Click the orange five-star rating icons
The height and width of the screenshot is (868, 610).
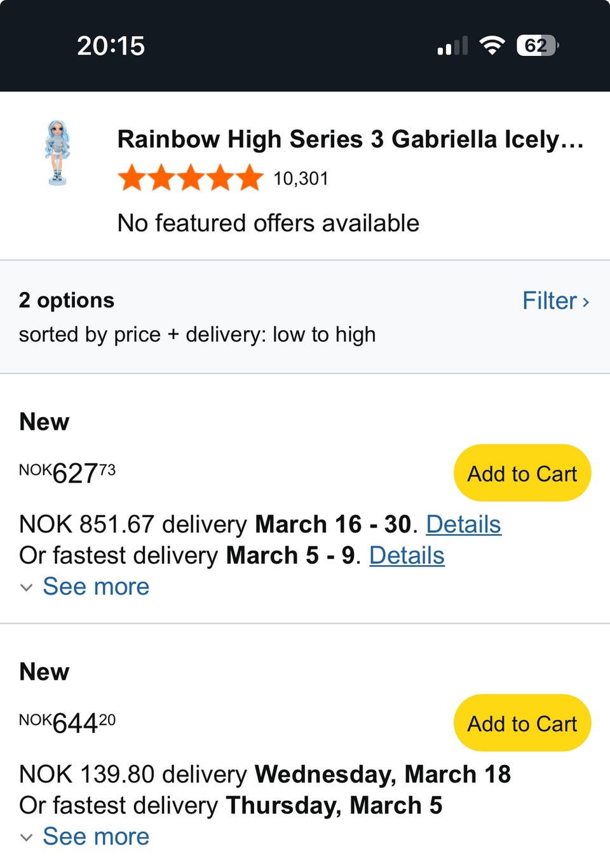[x=190, y=178]
